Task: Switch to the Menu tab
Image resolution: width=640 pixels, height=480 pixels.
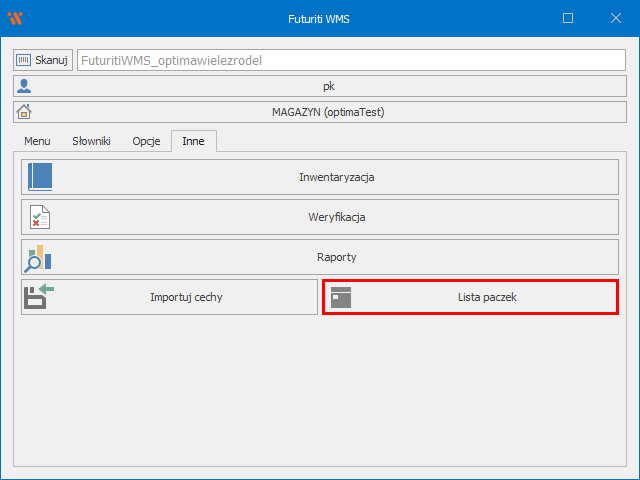Action: [x=37, y=141]
